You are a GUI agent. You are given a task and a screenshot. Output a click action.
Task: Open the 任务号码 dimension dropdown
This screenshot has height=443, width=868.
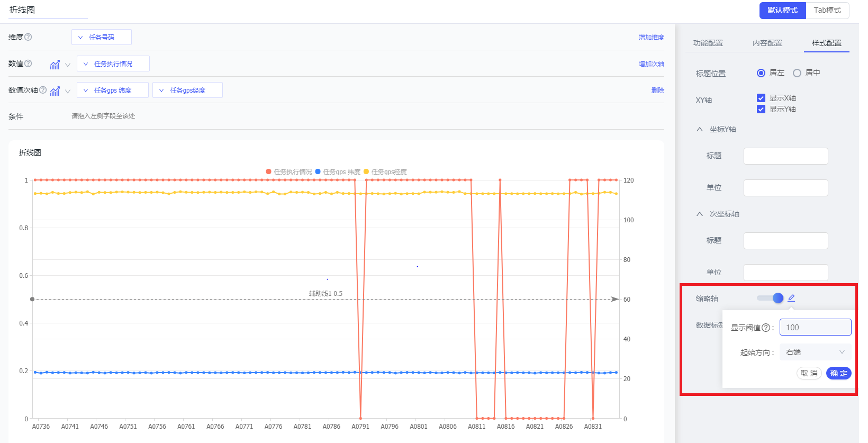coord(102,37)
